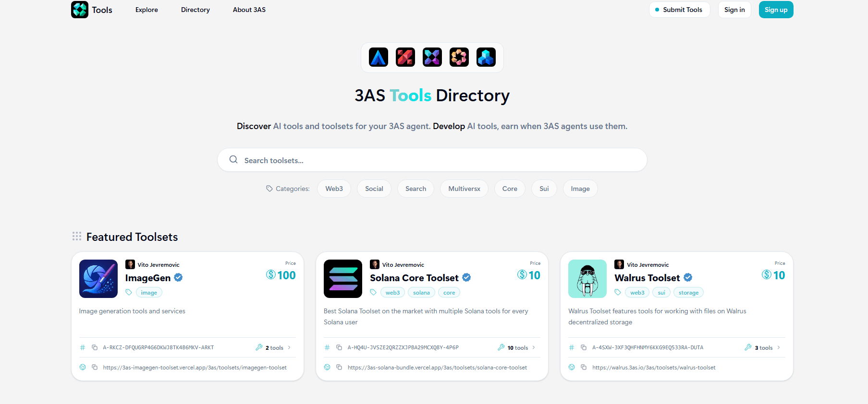
Task: Filter by the Social category
Action: pos(374,189)
